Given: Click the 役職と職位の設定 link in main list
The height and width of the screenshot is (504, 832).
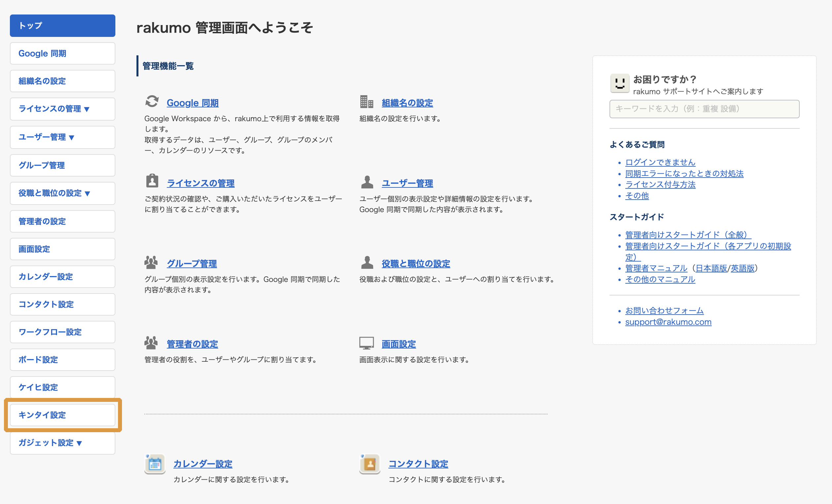Looking at the screenshot, I should pos(416,264).
